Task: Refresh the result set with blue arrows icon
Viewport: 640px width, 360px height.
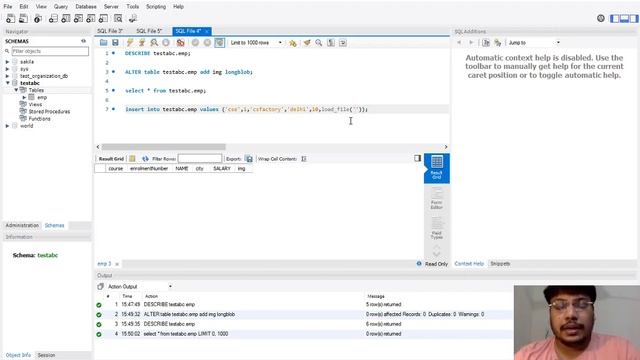Action: coord(145,158)
